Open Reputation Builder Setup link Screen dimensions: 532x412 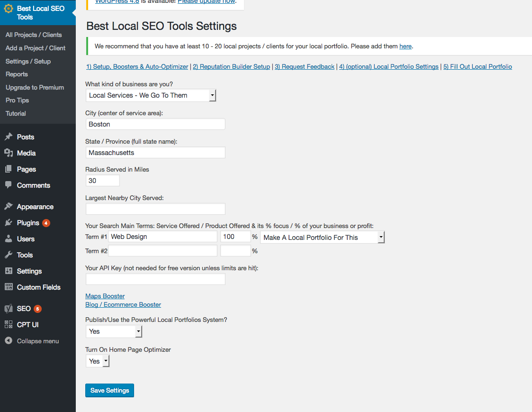tap(231, 66)
